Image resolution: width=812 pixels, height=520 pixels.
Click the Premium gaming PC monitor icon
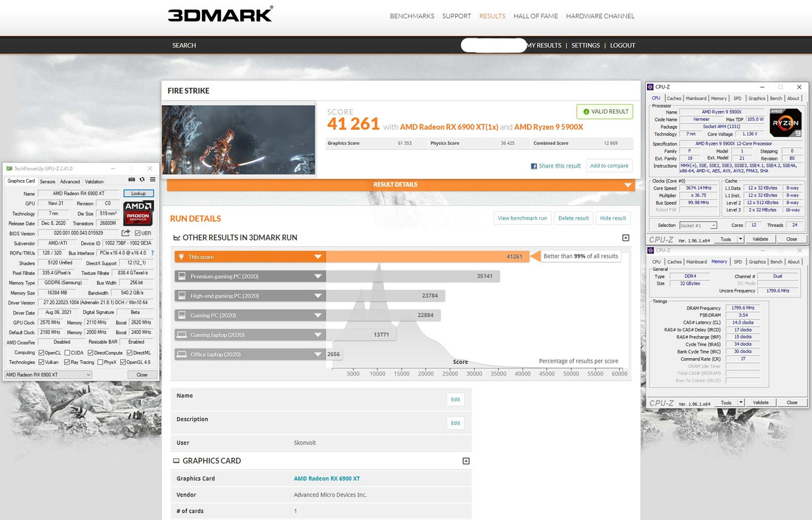181,276
